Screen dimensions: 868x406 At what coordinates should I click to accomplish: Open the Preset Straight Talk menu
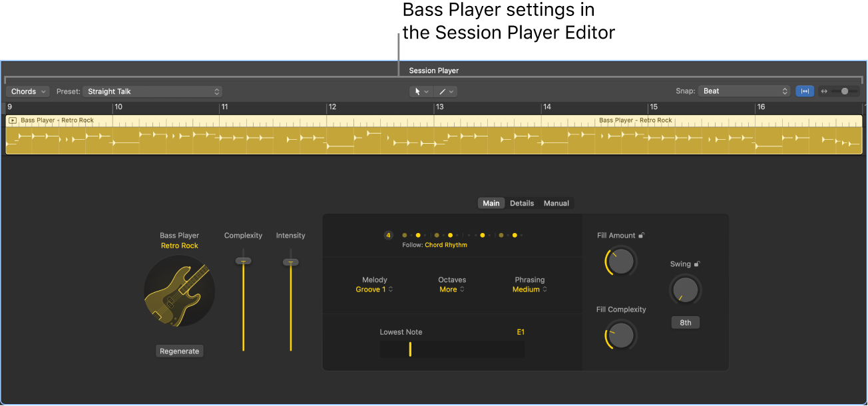pyautogui.click(x=153, y=91)
